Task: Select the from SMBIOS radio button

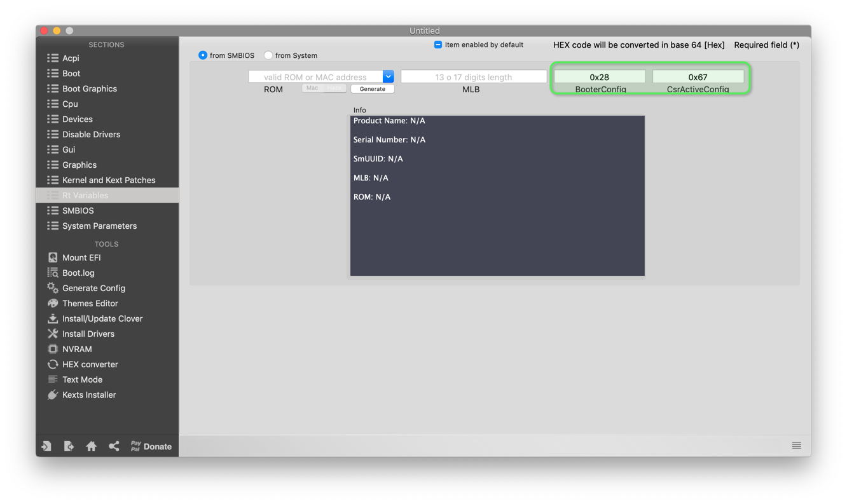Action: [x=203, y=55]
